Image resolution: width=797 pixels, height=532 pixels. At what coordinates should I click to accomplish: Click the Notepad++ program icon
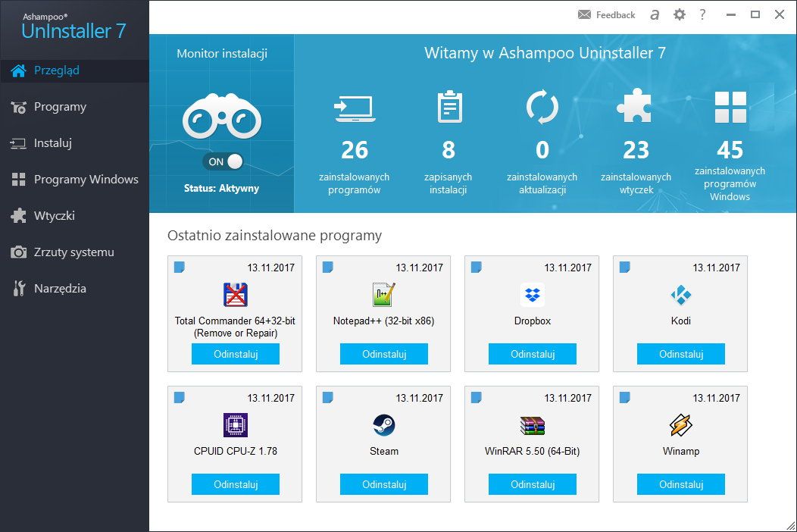pyautogui.click(x=384, y=295)
